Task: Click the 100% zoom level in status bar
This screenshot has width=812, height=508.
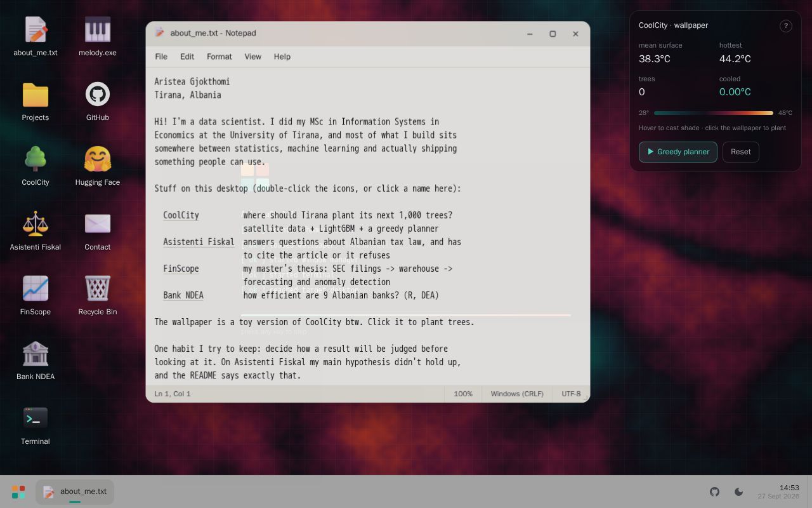Action: 463,394
